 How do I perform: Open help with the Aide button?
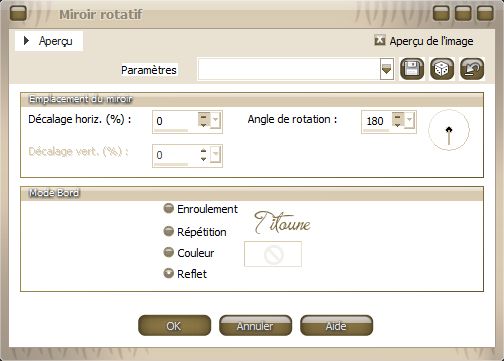(x=336, y=325)
